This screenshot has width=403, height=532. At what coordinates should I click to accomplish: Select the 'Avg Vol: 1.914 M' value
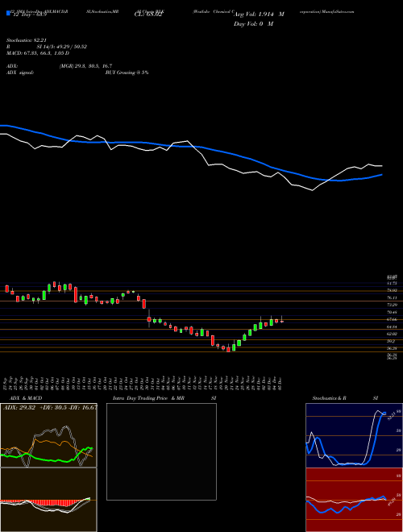point(259,15)
